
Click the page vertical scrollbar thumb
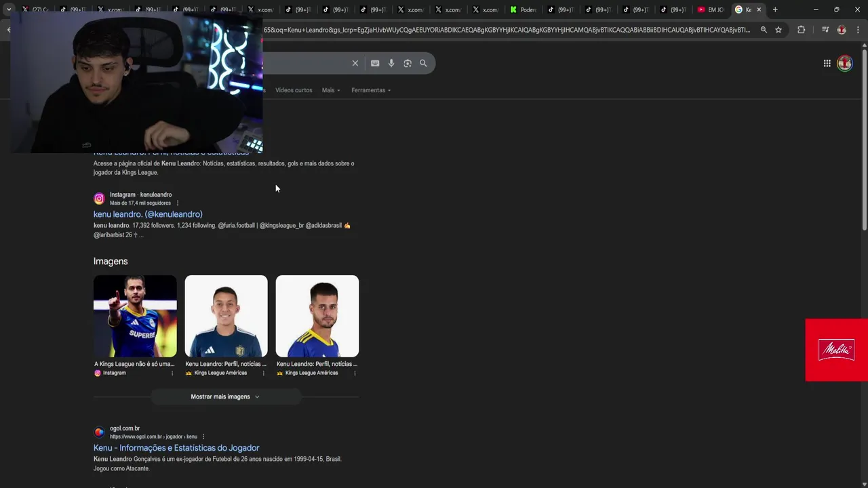pos(865,139)
